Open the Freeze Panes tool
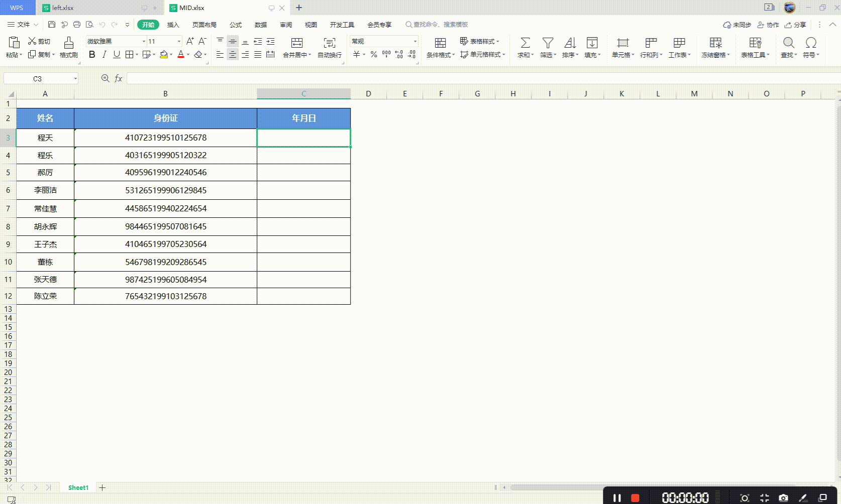The width and height of the screenshot is (841, 504). (x=715, y=43)
